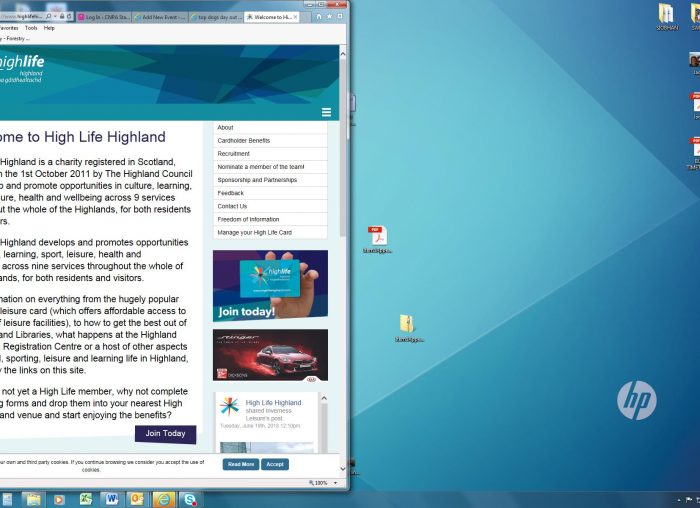The image size is (700, 508).
Task: Select the Welcome to High Life tab
Action: (272, 17)
